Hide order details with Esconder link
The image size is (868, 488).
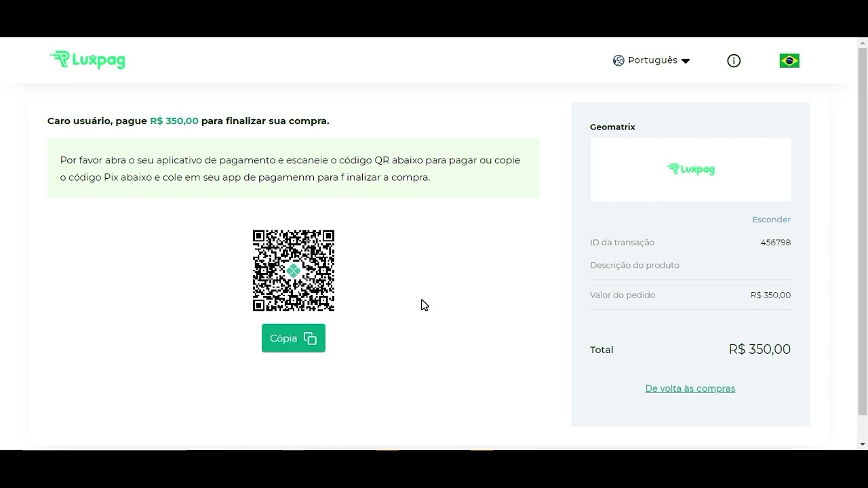pyautogui.click(x=771, y=220)
